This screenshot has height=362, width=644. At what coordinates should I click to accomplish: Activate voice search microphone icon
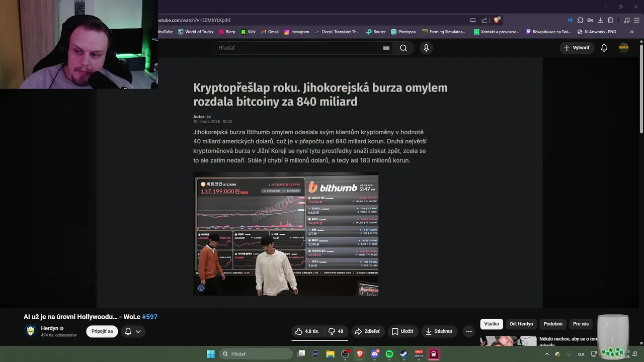(x=426, y=48)
